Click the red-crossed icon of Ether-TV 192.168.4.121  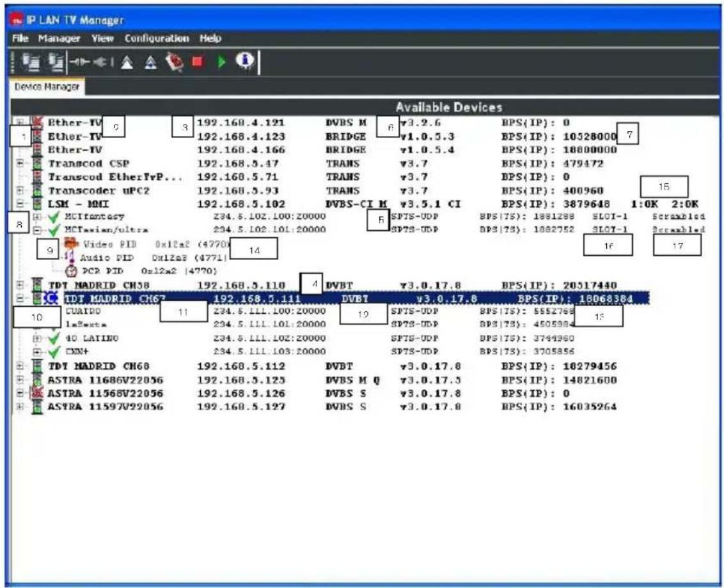(37, 123)
